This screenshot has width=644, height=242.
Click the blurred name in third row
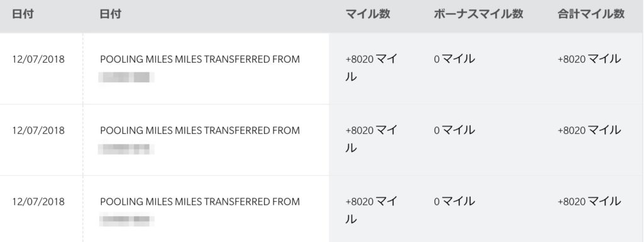tap(126, 220)
